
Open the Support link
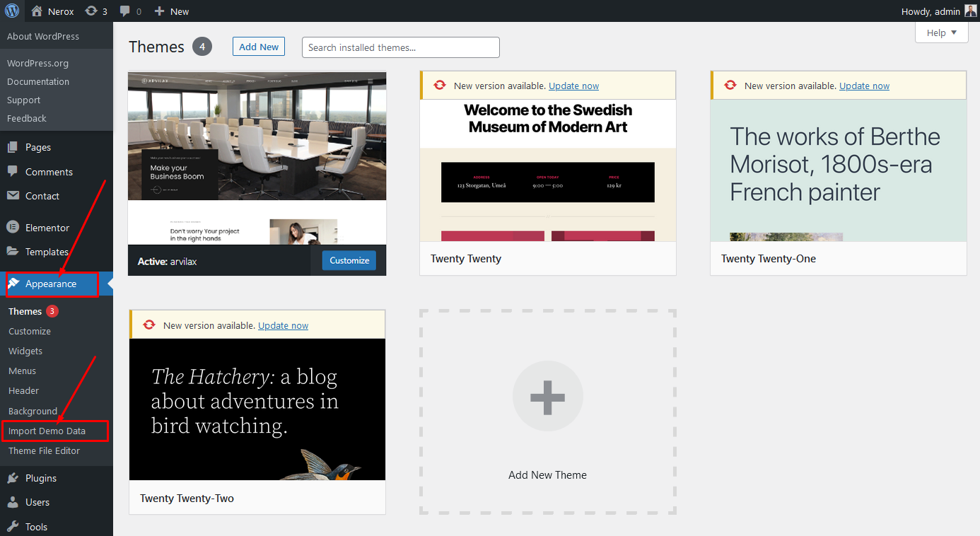click(23, 100)
